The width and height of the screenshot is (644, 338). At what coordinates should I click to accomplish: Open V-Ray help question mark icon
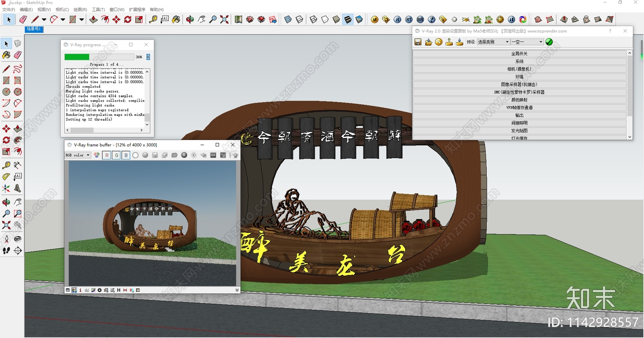point(431,19)
